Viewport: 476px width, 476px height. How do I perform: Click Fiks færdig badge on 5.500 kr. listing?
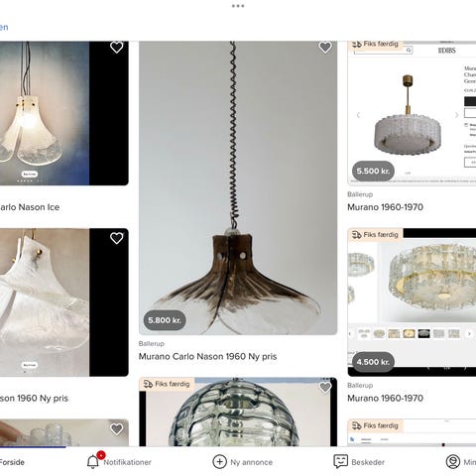tap(376, 44)
